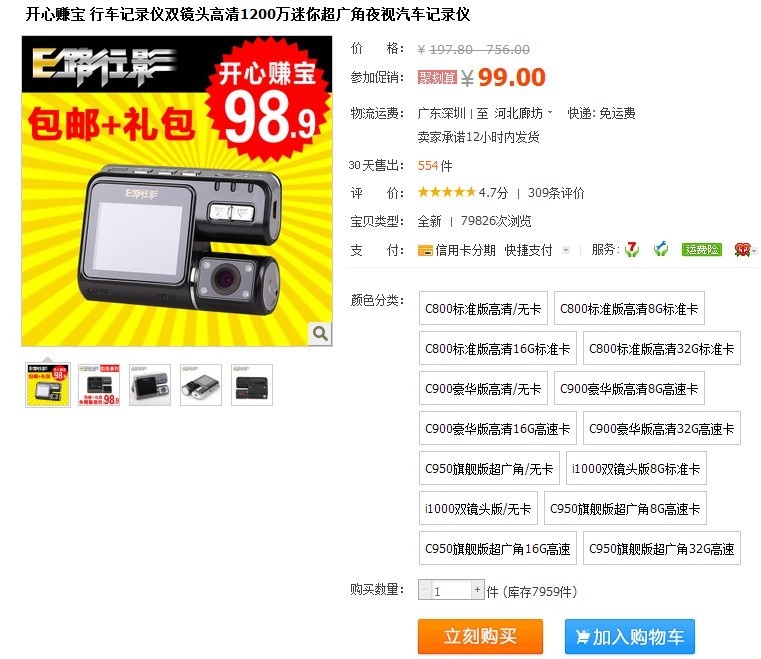Choose C800标准版高清/无卡 option
Screen dimensions: 761x659
click(x=483, y=308)
